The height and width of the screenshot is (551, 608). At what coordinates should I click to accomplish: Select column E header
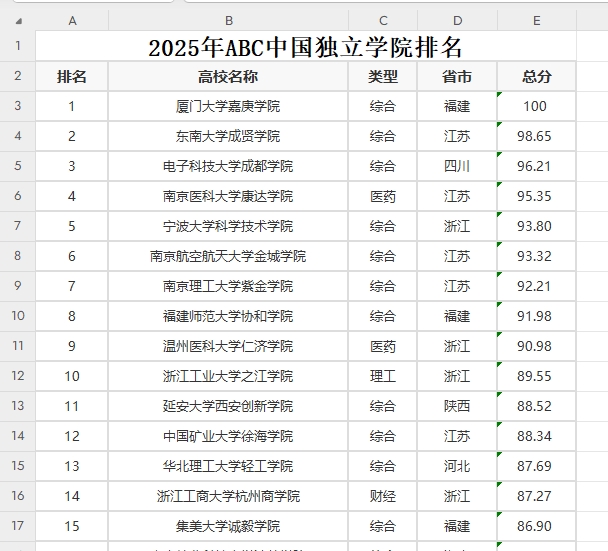[x=537, y=21]
